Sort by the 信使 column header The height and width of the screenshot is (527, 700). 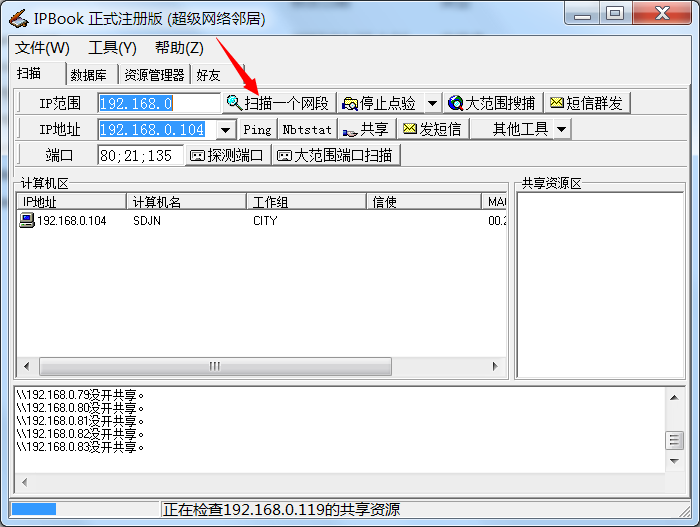click(x=424, y=202)
